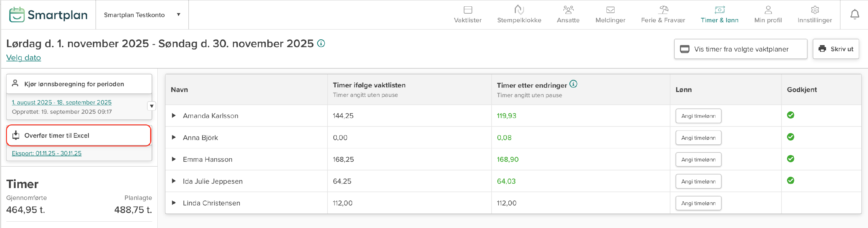Expand Anna Björk's row
The height and width of the screenshot is (228, 868).
[174, 137]
